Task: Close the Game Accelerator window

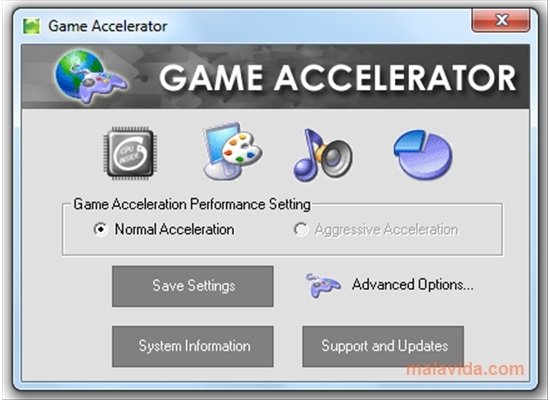Action: click(x=501, y=20)
